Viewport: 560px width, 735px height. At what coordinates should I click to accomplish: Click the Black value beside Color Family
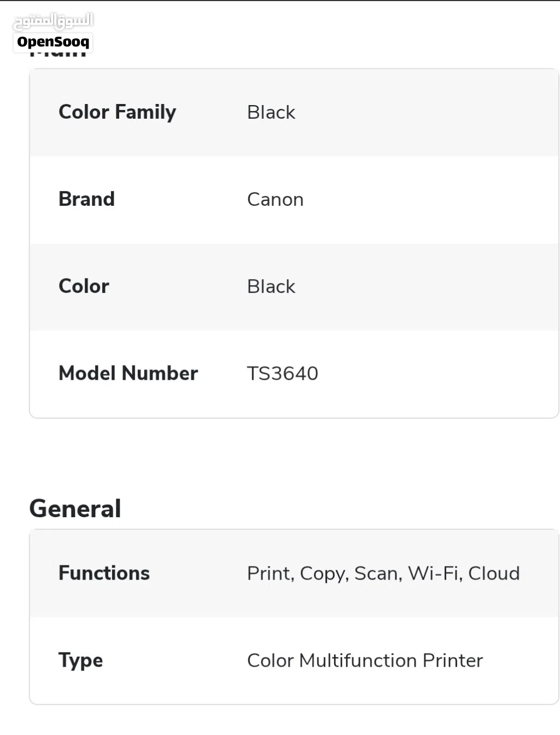point(271,112)
